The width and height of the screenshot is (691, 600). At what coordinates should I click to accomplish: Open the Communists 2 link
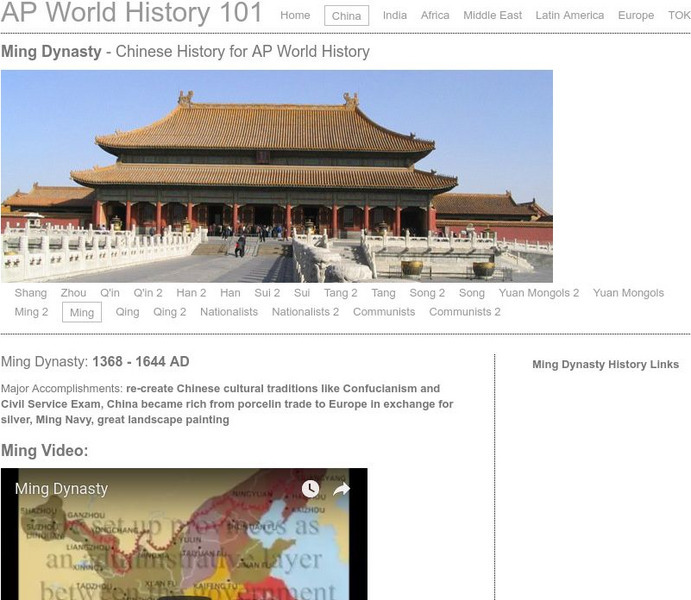(x=465, y=312)
